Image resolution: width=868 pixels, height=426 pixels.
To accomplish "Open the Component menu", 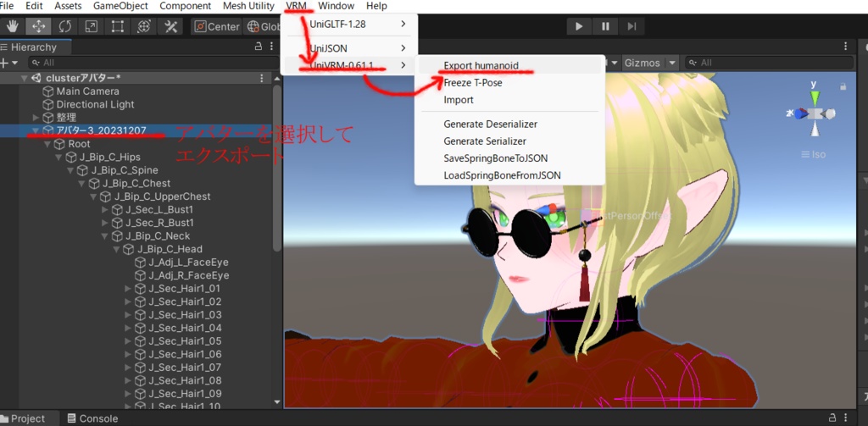I will click(x=186, y=6).
